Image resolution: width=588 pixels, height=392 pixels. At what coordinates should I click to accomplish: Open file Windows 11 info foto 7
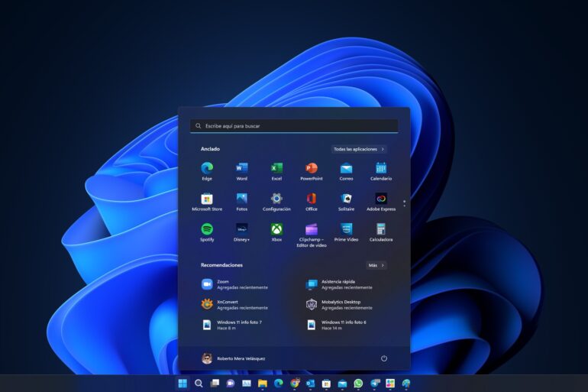(x=231, y=325)
